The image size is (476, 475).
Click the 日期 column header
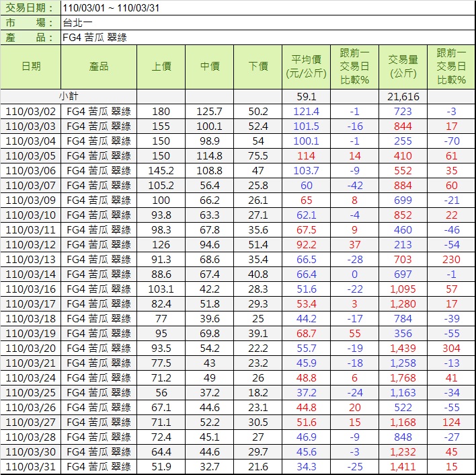31,67
